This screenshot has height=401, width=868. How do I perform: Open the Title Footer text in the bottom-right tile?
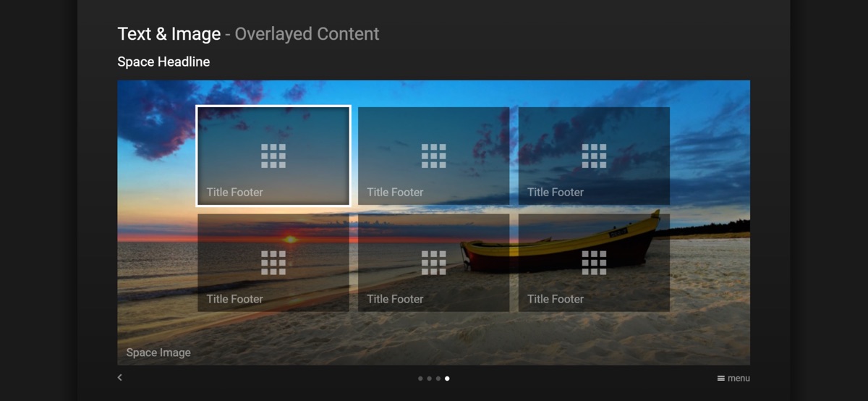coord(555,299)
